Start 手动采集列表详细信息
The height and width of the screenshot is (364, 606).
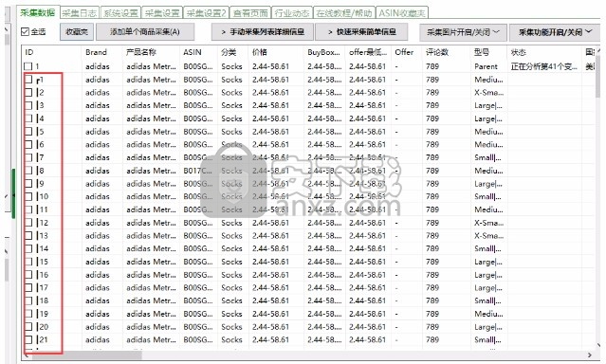click(x=263, y=31)
